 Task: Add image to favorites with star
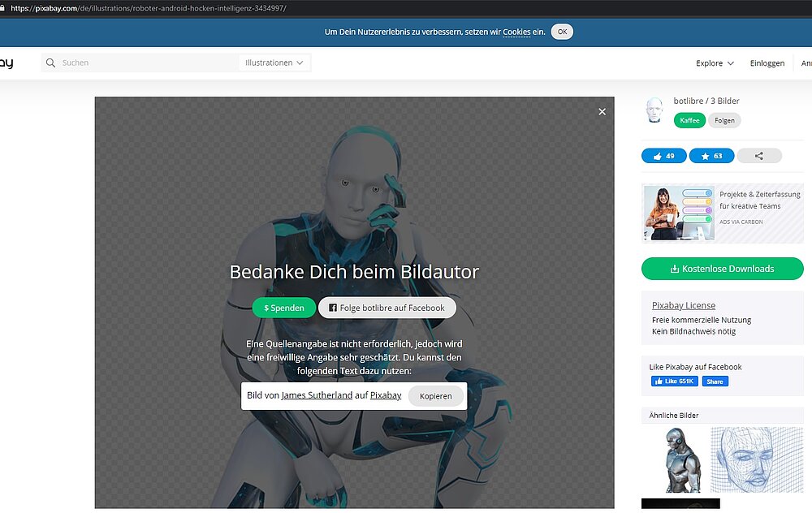711,156
